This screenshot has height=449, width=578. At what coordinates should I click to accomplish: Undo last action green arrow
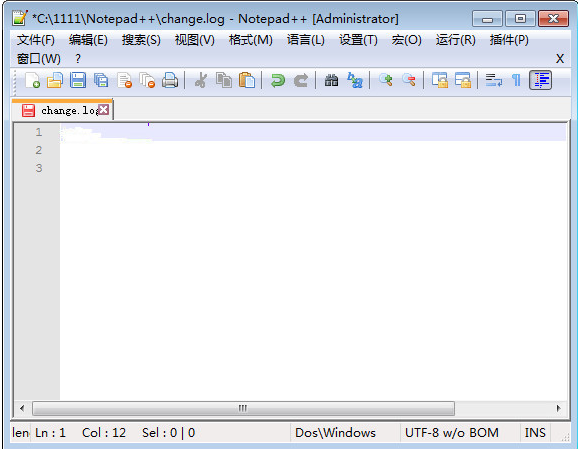[x=278, y=80]
